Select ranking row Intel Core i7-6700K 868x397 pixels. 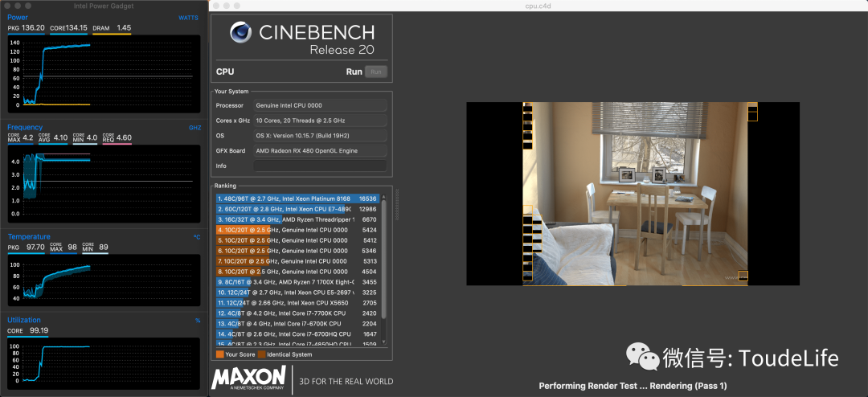point(298,323)
